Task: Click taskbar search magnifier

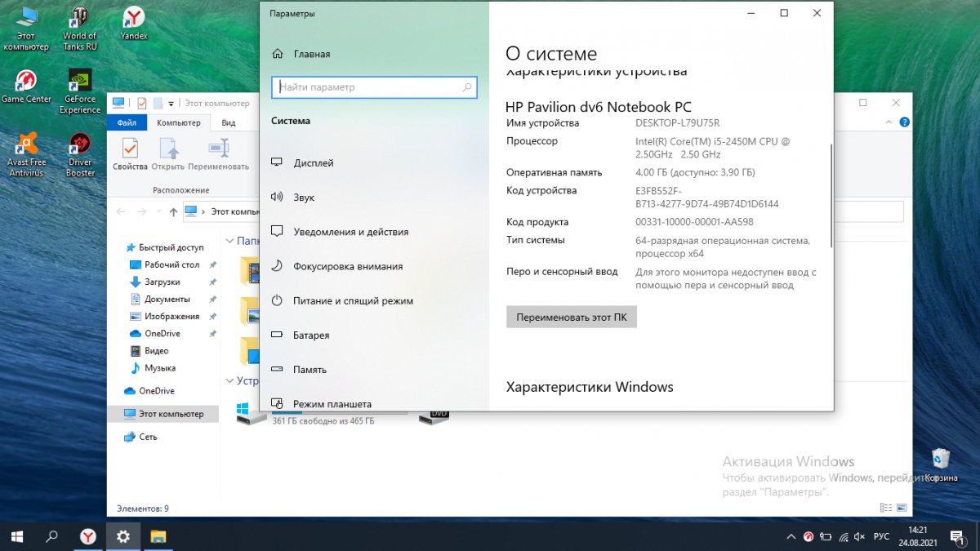Action: [x=51, y=536]
